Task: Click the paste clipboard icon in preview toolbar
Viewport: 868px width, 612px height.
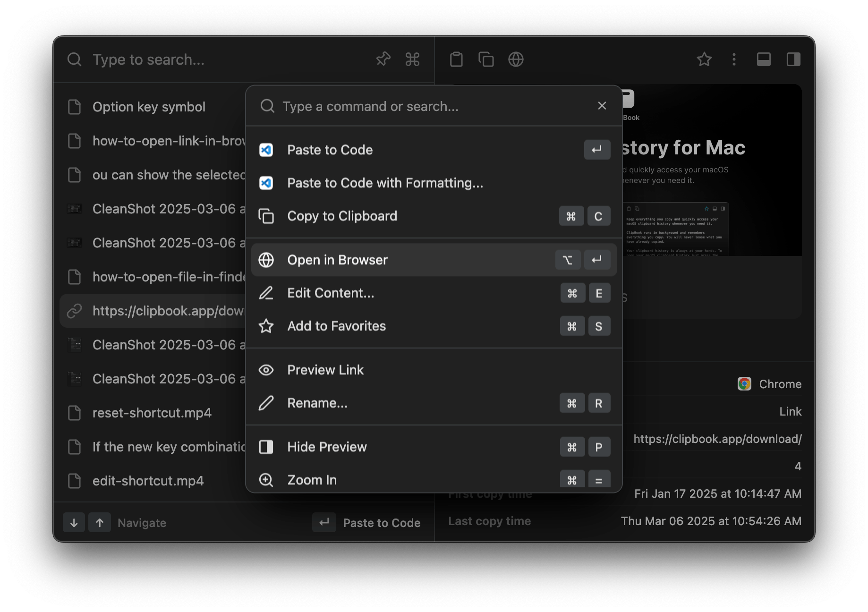Action: tap(456, 59)
